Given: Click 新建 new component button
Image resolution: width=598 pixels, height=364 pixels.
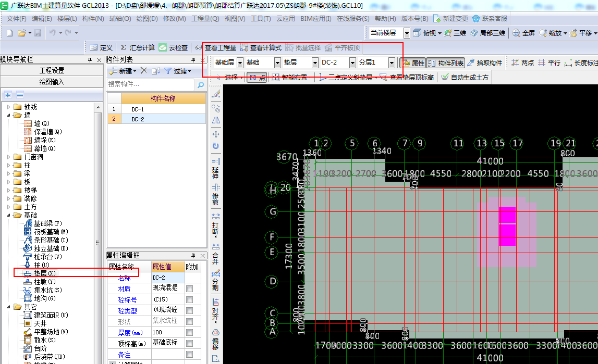Looking at the screenshot, I should 123,71.
